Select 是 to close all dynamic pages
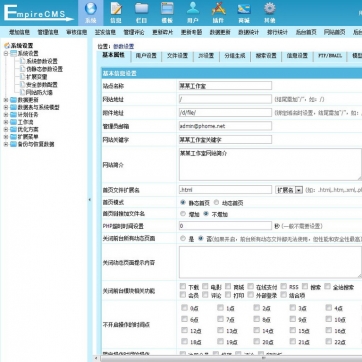The image size is (362, 362). pos(183,239)
